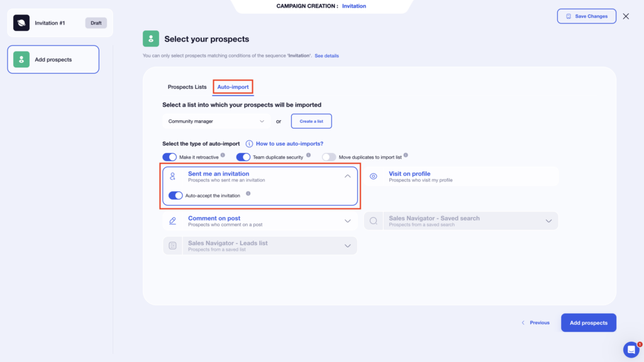Click the Create a list button
The width and height of the screenshot is (644, 362).
[x=311, y=122]
